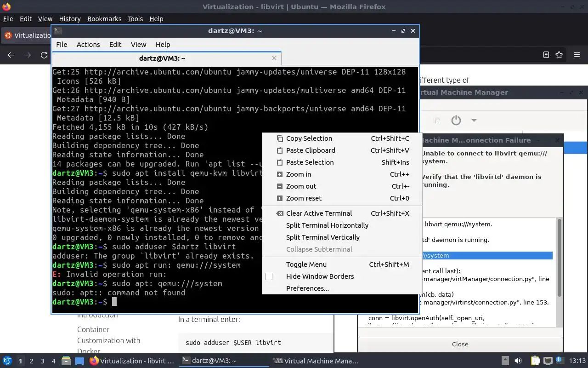588x368 pixels.
Task: Switch to workspace 4
Action: pos(53,361)
